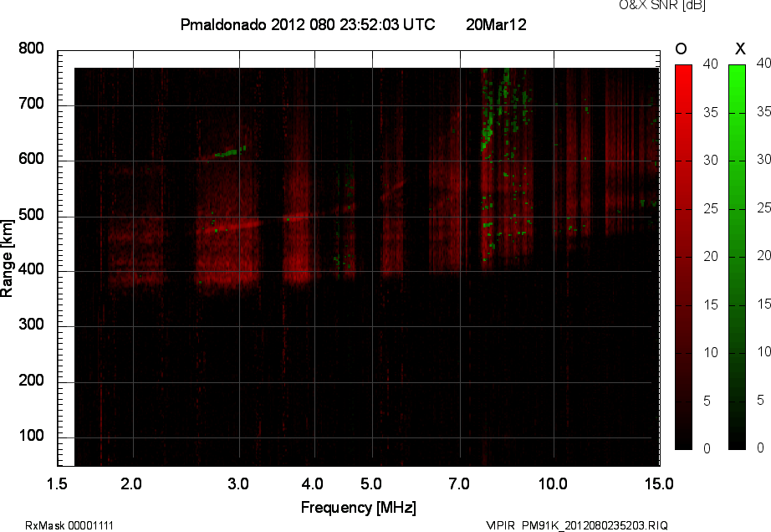The height and width of the screenshot is (532, 771).
Task: Click the 5 value on red color bar scale
Action: (x=707, y=402)
